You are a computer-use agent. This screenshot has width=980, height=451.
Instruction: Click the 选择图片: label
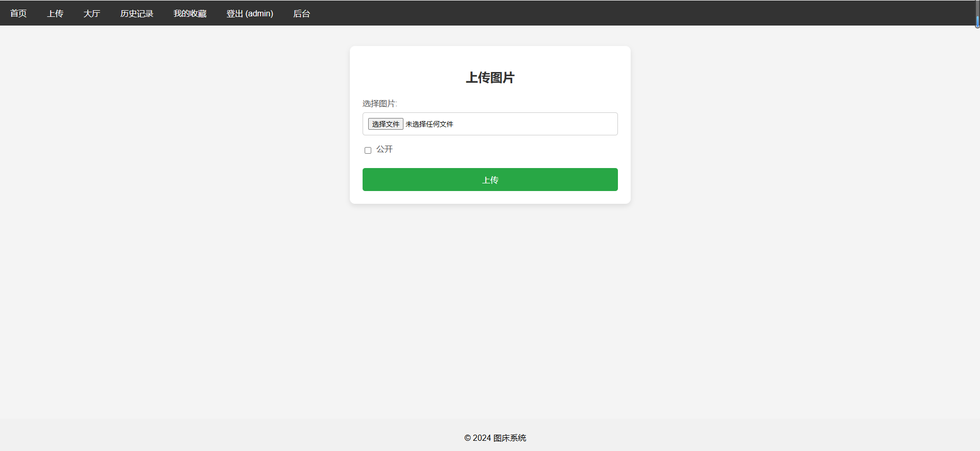click(380, 104)
